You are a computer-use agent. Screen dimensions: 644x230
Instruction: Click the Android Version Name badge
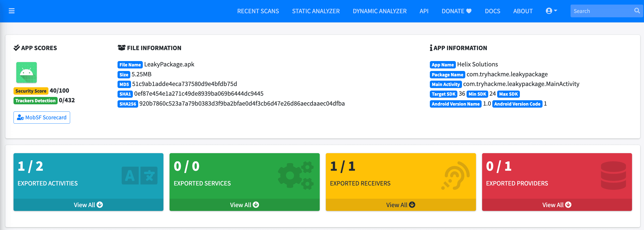[x=456, y=104]
